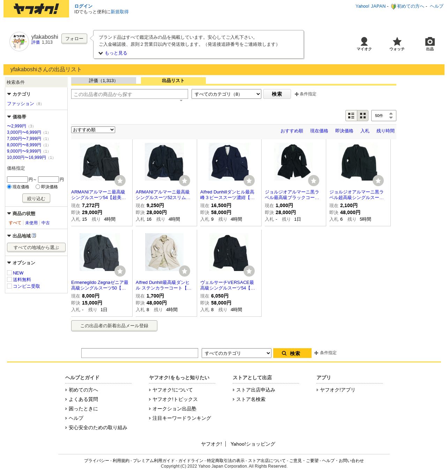Watch the Alfred Dunhill ステンカラーコート item
448x476 pixels.
click(x=185, y=271)
